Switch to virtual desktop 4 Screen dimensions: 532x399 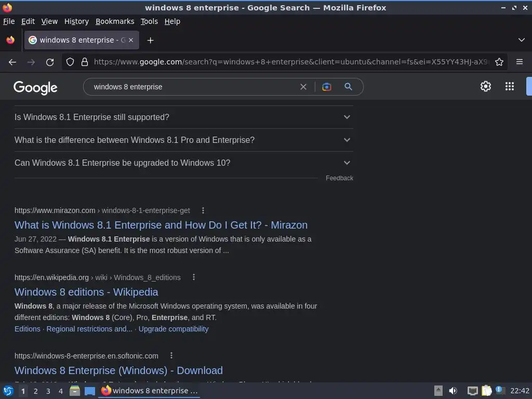click(61, 391)
